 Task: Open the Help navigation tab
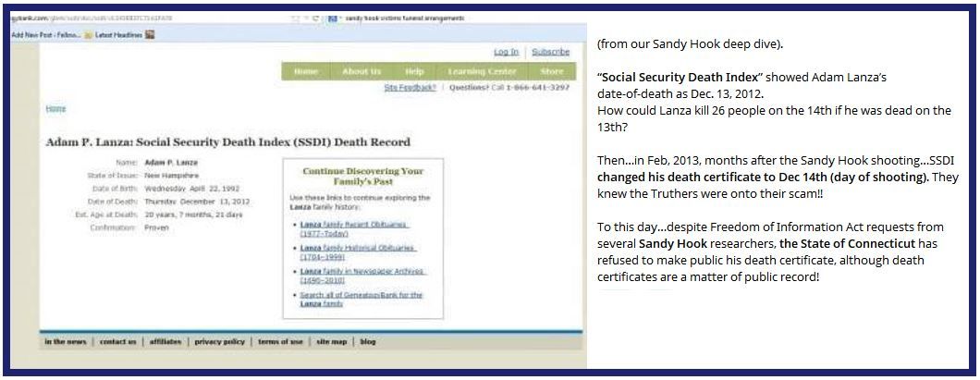[414, 71]
